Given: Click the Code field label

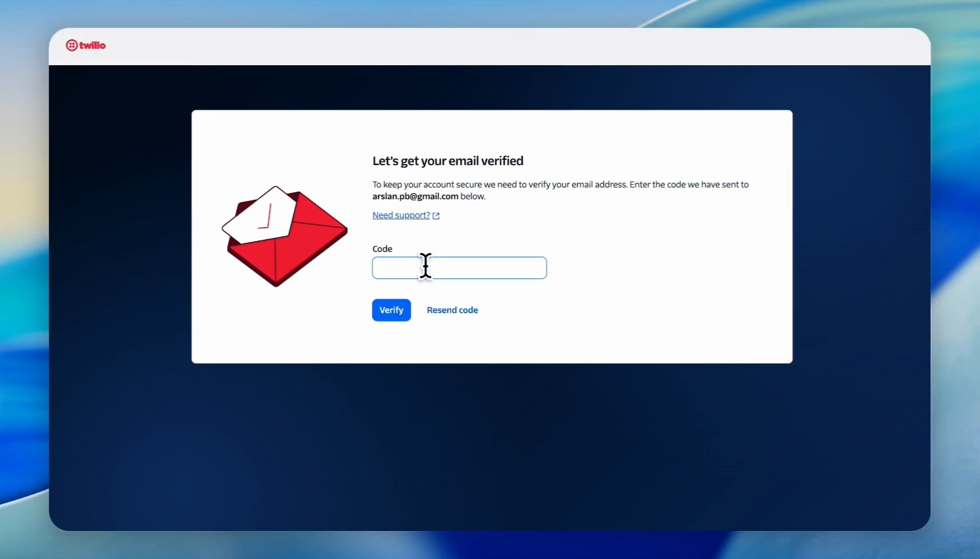Looking at the screenshot, I should 382,249.
